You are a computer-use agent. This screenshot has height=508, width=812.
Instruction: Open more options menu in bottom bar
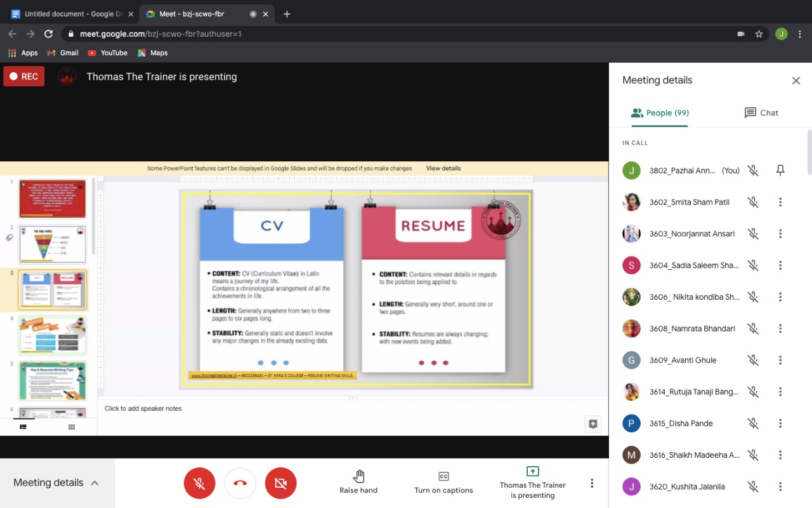591,483
